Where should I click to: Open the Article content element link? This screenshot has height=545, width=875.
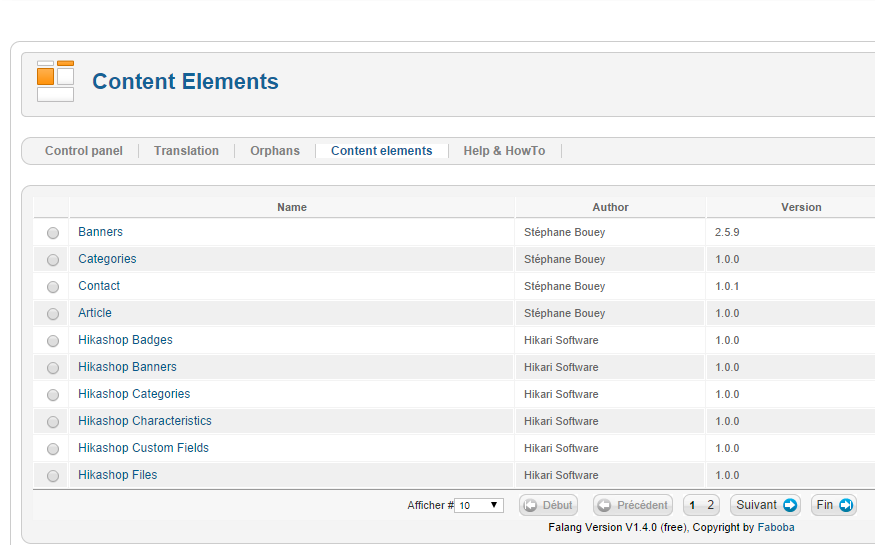(x=95, y=313)
